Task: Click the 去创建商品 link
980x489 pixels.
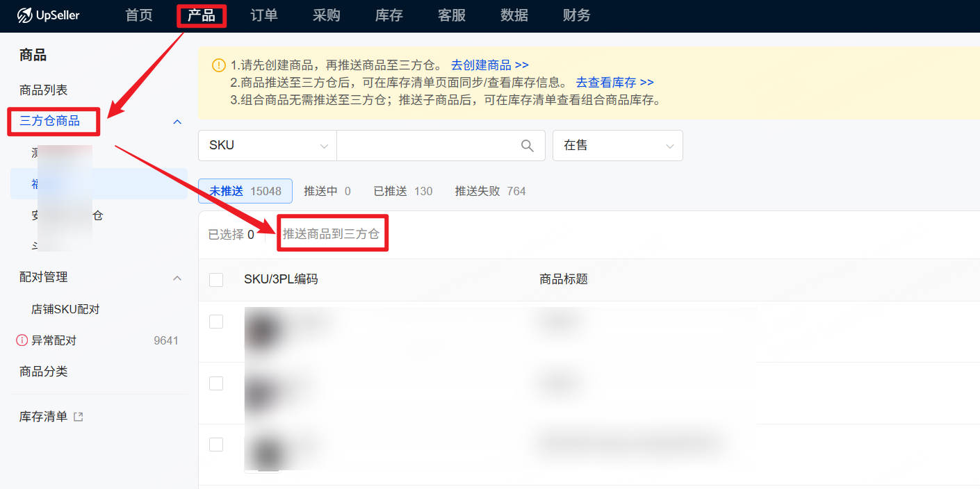Action: pos(489,65)
